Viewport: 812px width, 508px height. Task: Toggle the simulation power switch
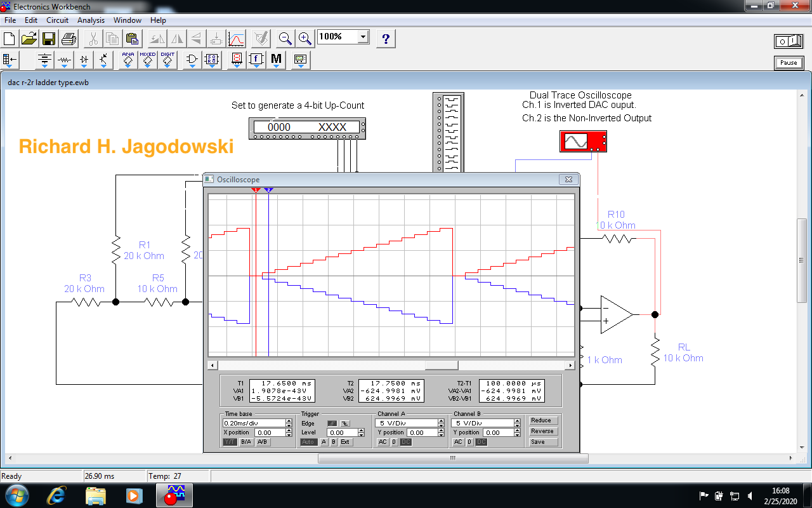(x=789, y=41)
